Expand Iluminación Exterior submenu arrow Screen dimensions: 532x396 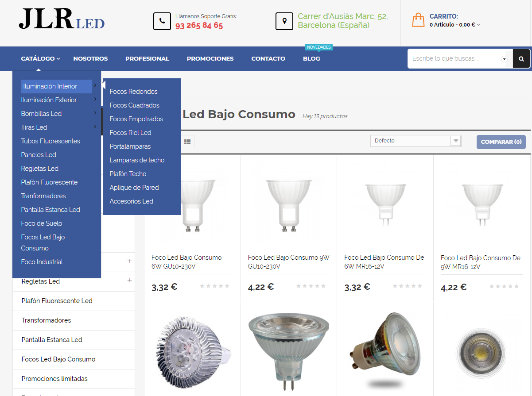tap(95, 100)
